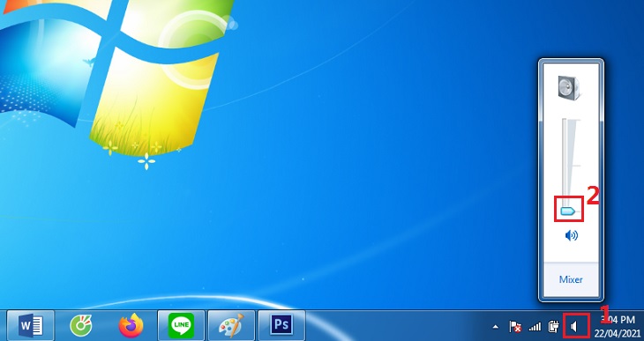
Task: Open the Mixer link
Action: [571, 279]
